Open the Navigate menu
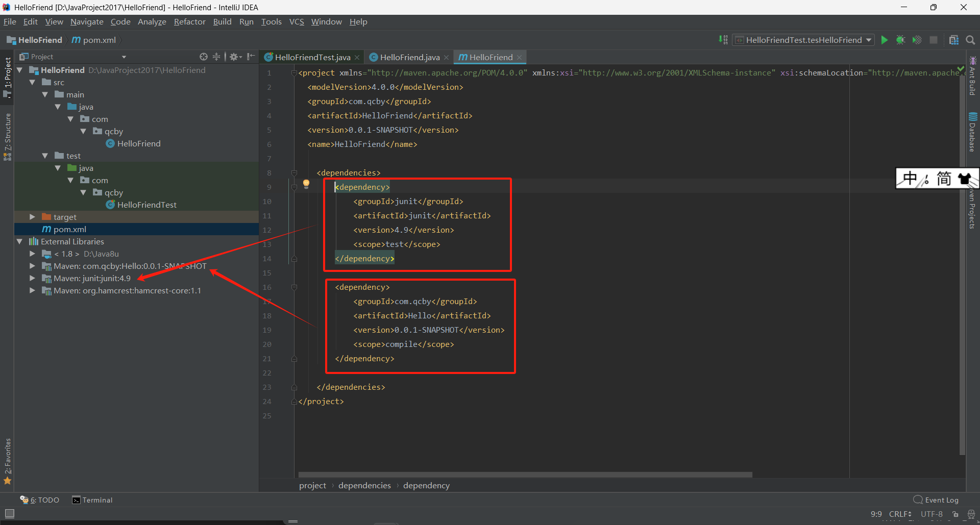The height and width of the screenshot is (525, 980). 87,21
